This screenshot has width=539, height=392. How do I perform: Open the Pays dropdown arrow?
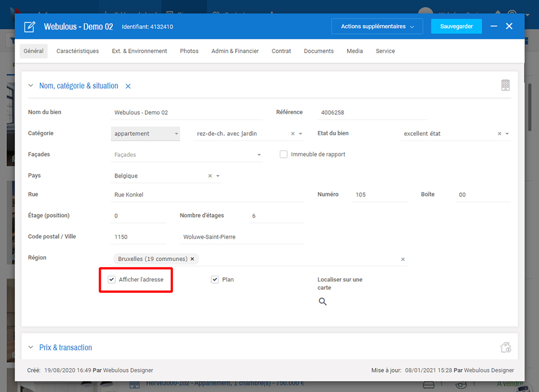tap(218, 176)
